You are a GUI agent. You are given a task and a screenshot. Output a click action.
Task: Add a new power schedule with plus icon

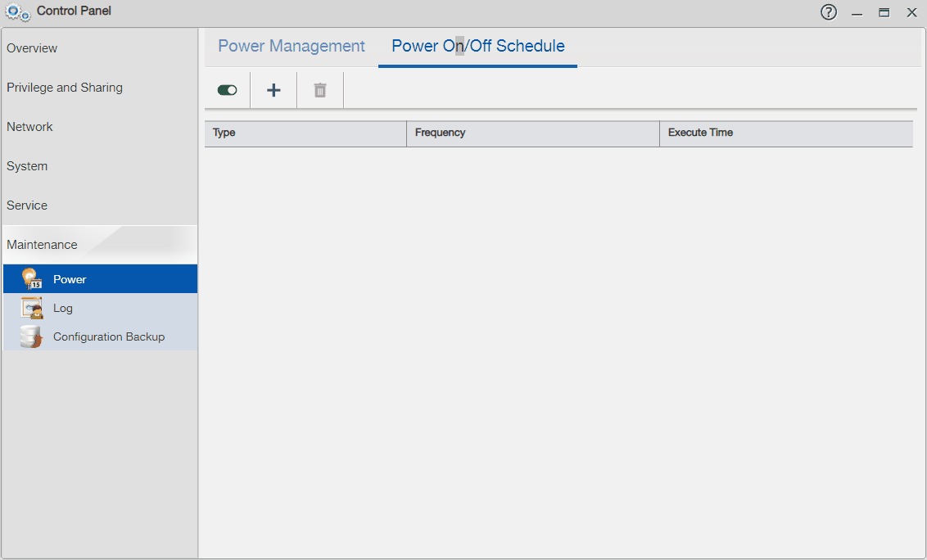[x=274, y=90]
